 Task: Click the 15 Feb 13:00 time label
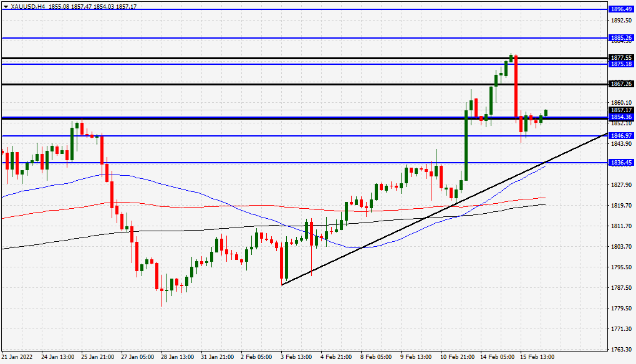537,357
